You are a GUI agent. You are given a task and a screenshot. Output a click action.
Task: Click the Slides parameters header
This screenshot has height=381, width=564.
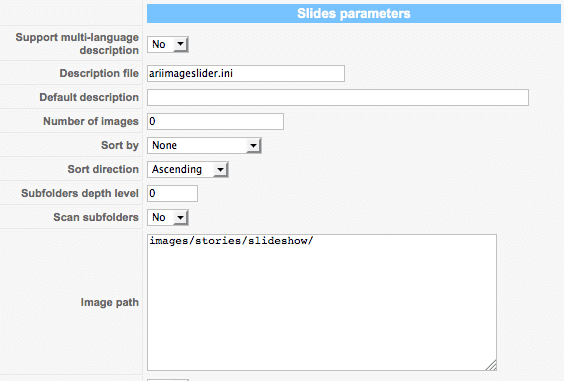[354, 14]
